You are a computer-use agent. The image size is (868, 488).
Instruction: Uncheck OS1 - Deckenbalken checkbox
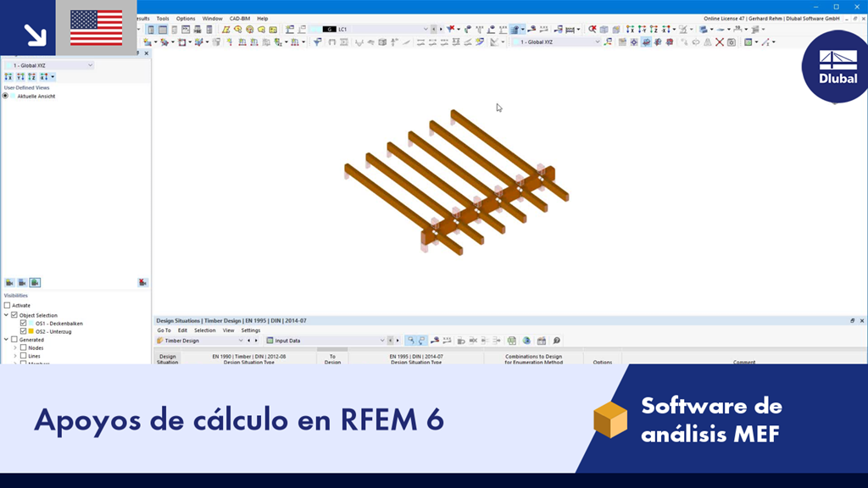pyautogui.click(x=23, y=324)
